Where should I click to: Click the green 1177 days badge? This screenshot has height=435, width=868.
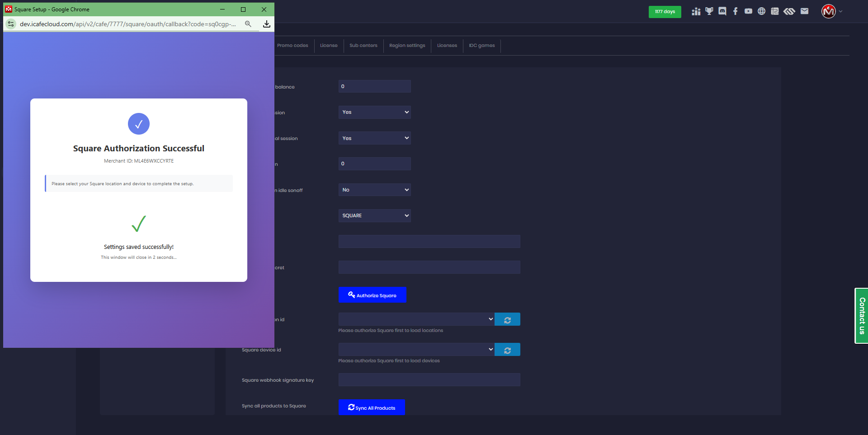665,12
